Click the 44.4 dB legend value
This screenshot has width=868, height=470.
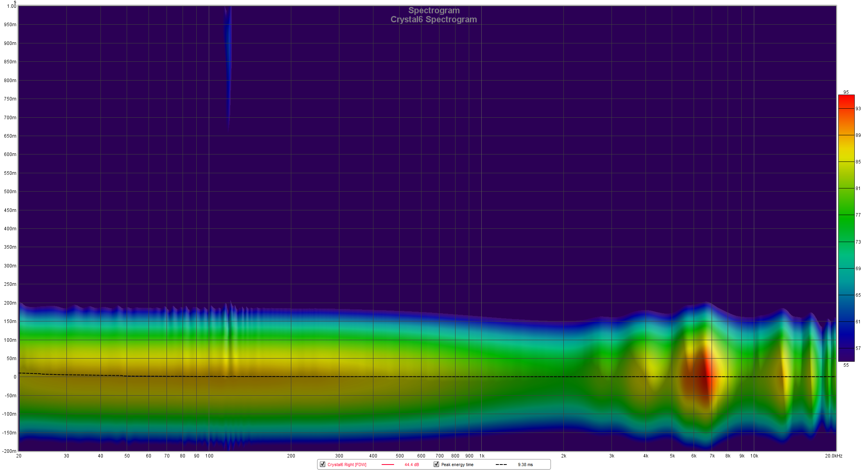click(x=411, y=465)
